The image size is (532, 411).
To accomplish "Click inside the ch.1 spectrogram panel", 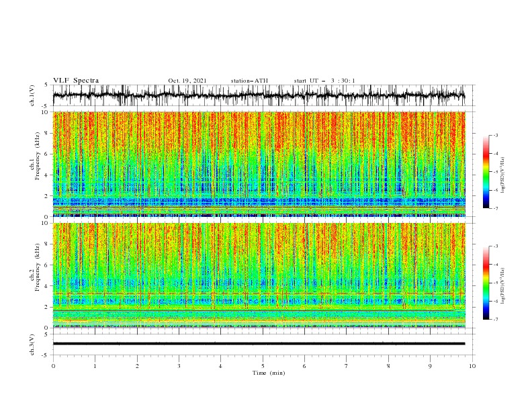I will pos(259,164).
